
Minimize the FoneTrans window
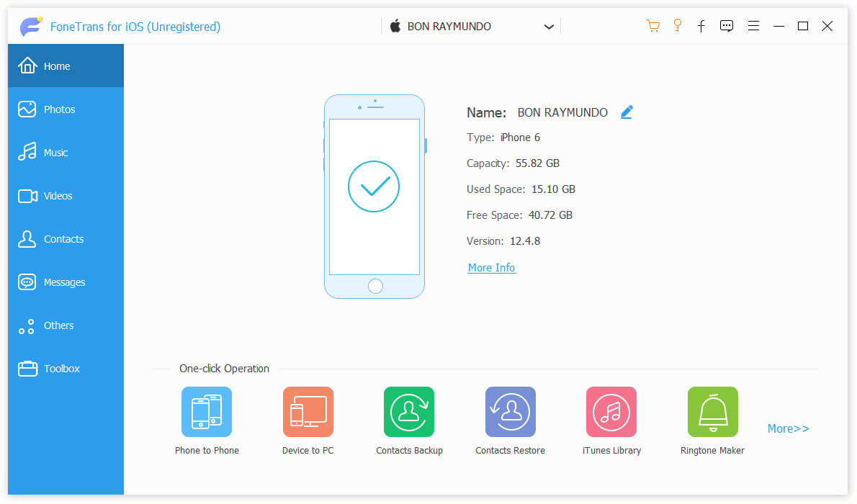click(779, 26)
